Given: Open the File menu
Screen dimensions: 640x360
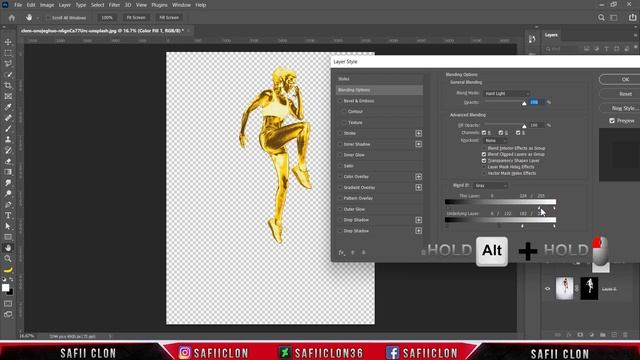Looking at the screenshot, I should point(18,5).
